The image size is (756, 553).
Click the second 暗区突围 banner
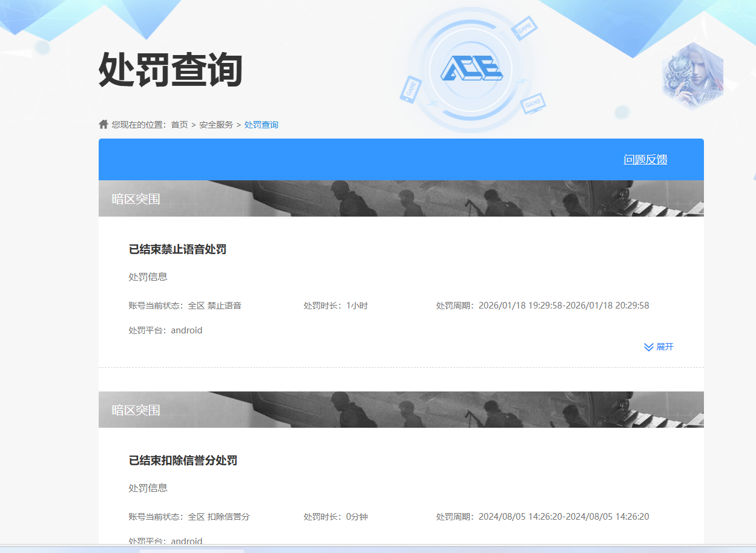click(x=401, y=410)
